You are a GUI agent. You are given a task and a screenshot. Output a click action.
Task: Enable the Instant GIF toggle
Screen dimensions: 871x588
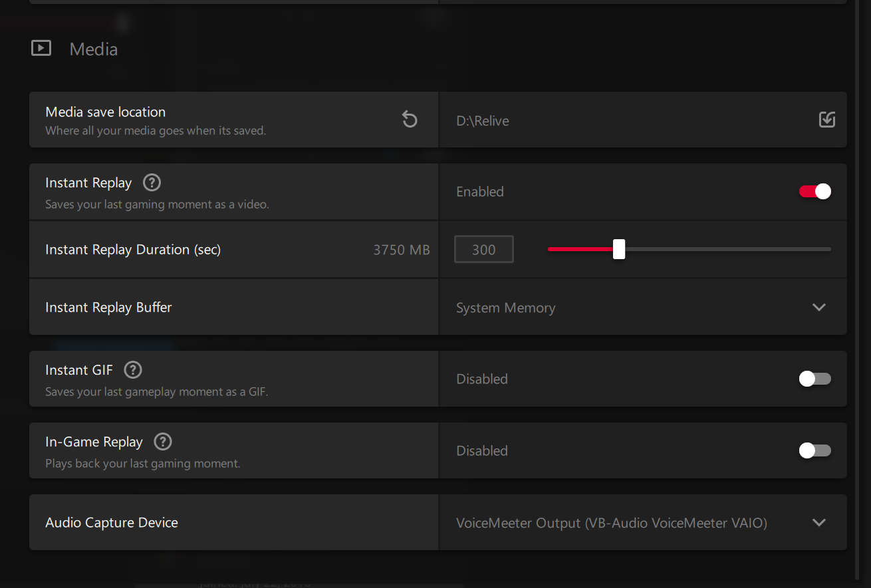pos(815,379)
